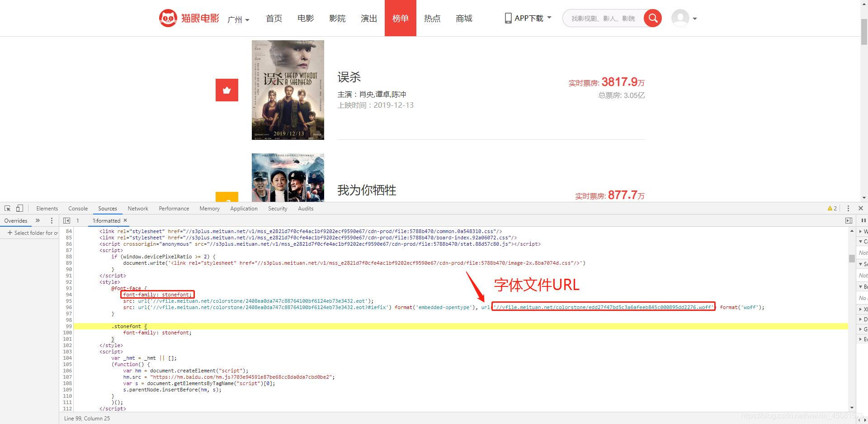This screenshot has height=424, width=868.
Task: Show more navigator tabs with chevrons
Action: 38,220
